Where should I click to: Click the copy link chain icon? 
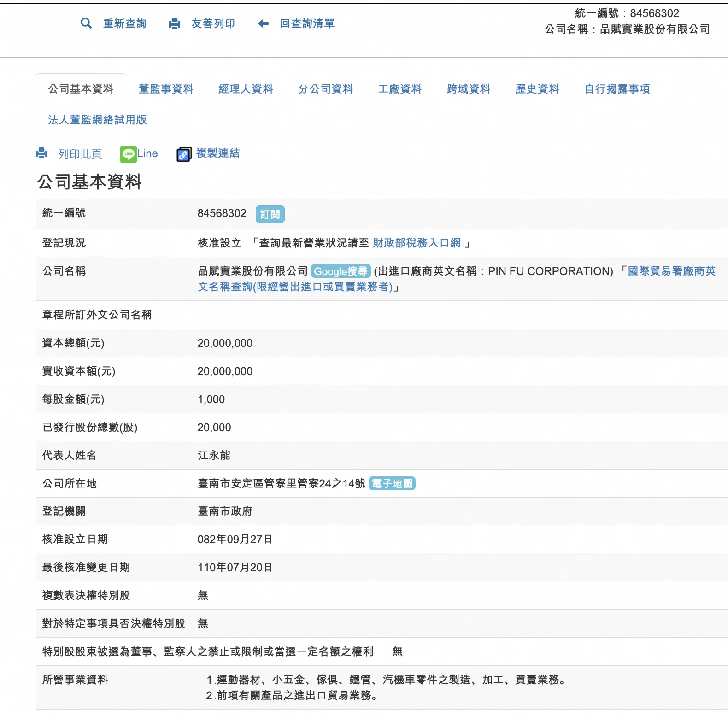(184, 154)
